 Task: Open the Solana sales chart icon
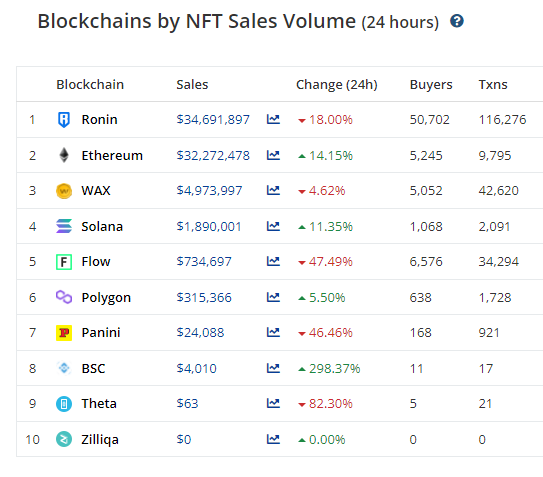pos(273,227)
